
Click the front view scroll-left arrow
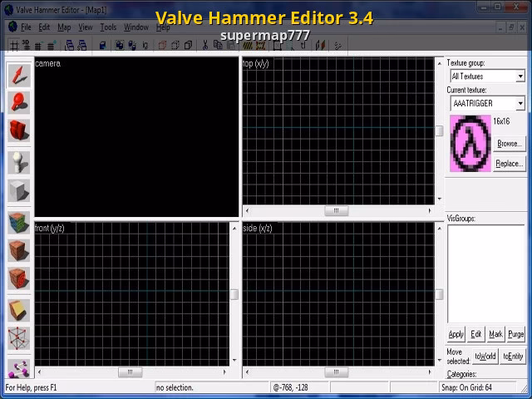pyautogui.click(x=39, y=372)
